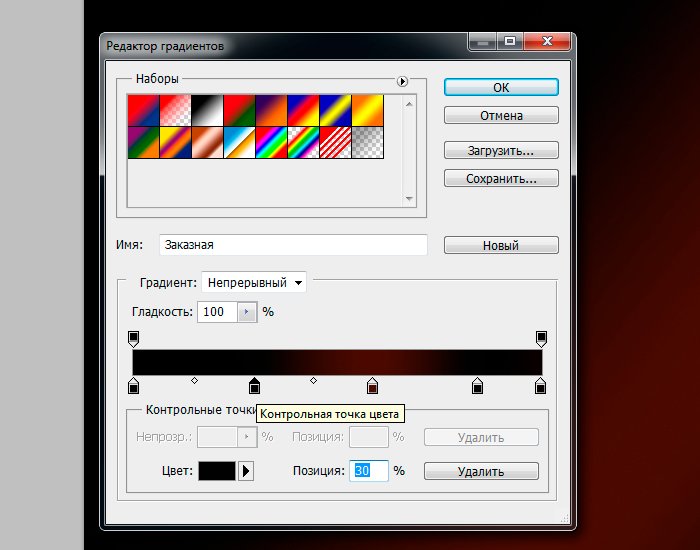The width and height of the screenshot is (700, 550).
Task: Open the presets flyout menu arrow
Action: coord(403,81)
